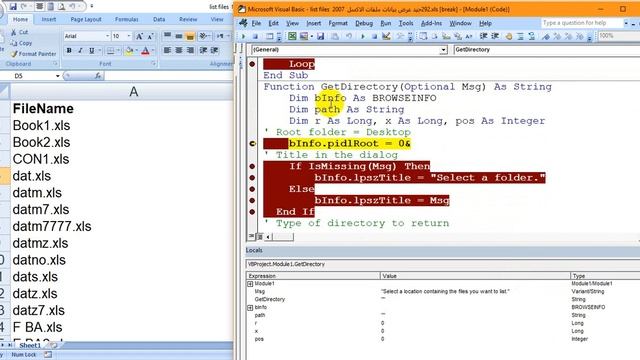The image size is (640, 360).
Task: Click the Toggle Bookmark flag icon
Action: pos(546,37)
